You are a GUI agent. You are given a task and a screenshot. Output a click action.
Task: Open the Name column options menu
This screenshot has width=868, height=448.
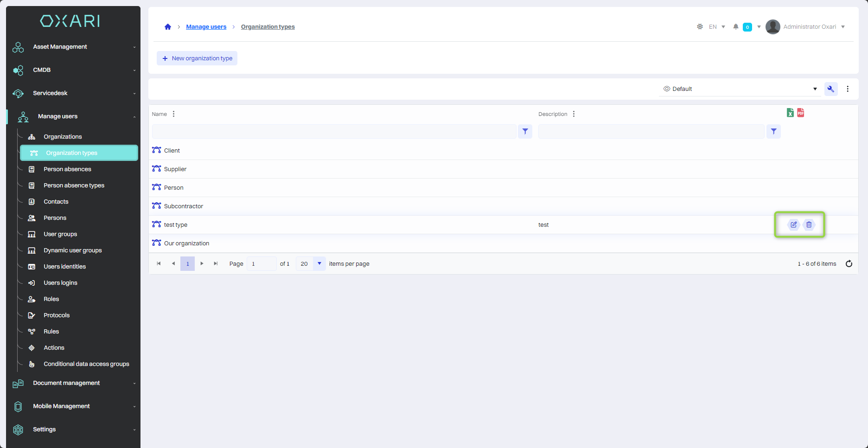click(173, 114)
